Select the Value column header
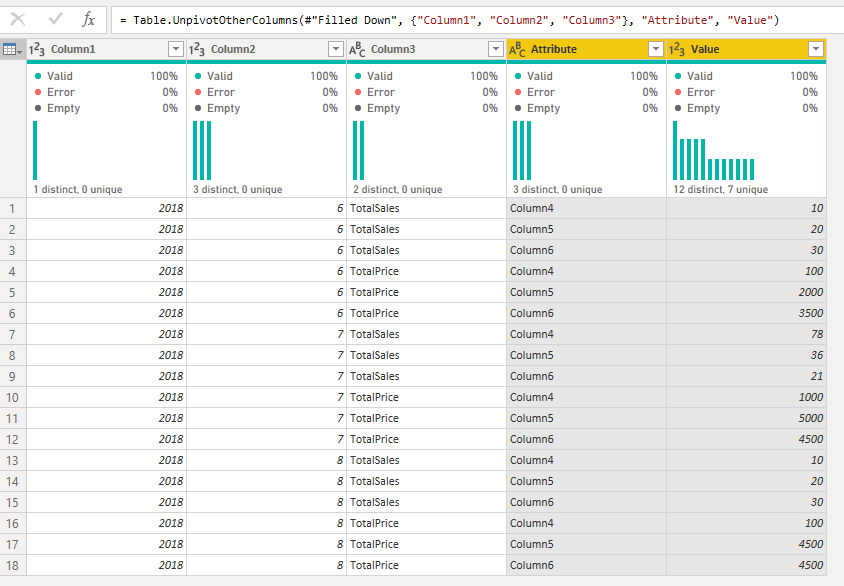 (x=746, y=50)
